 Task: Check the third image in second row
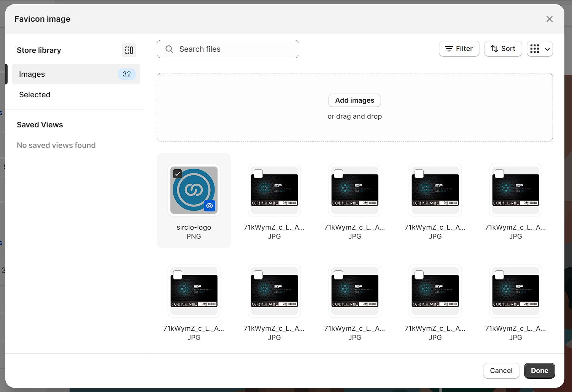pos(338,275)
